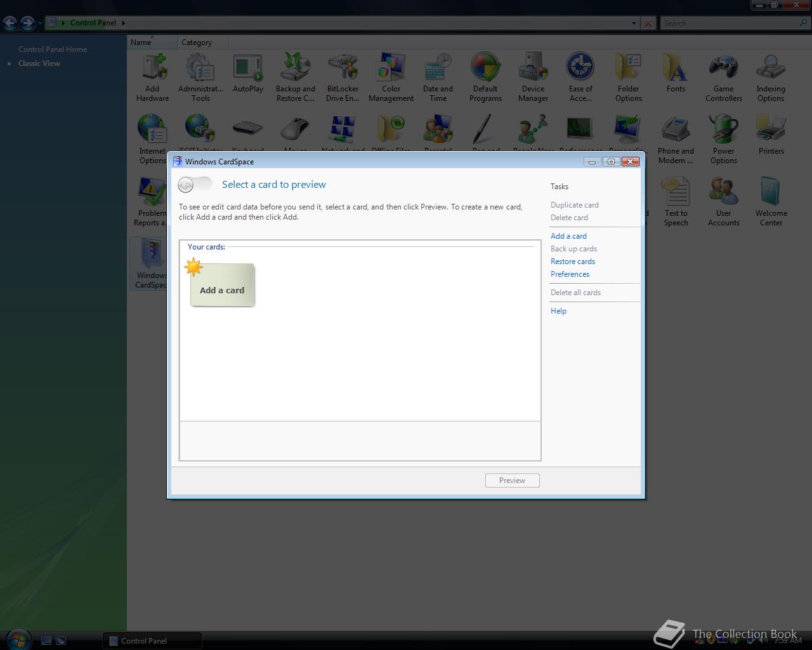Screen dimensions: 812x650
Task: Click Explorer Back navigation button
Action: point(10,23)
